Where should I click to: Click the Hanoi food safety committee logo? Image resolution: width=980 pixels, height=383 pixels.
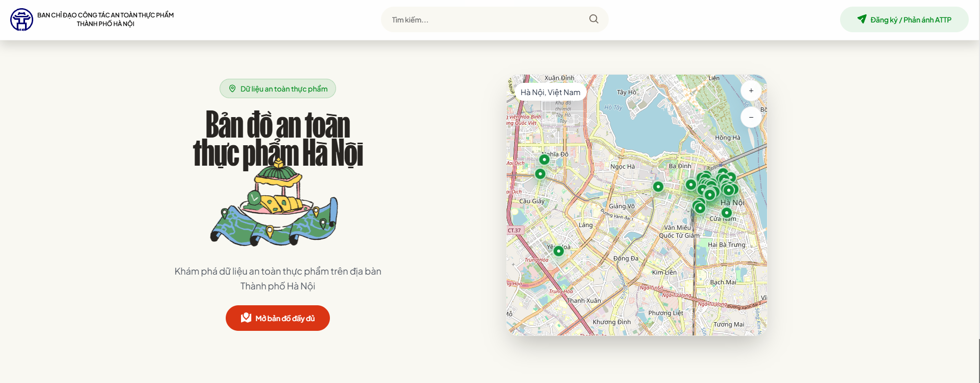tap(21, 19)
